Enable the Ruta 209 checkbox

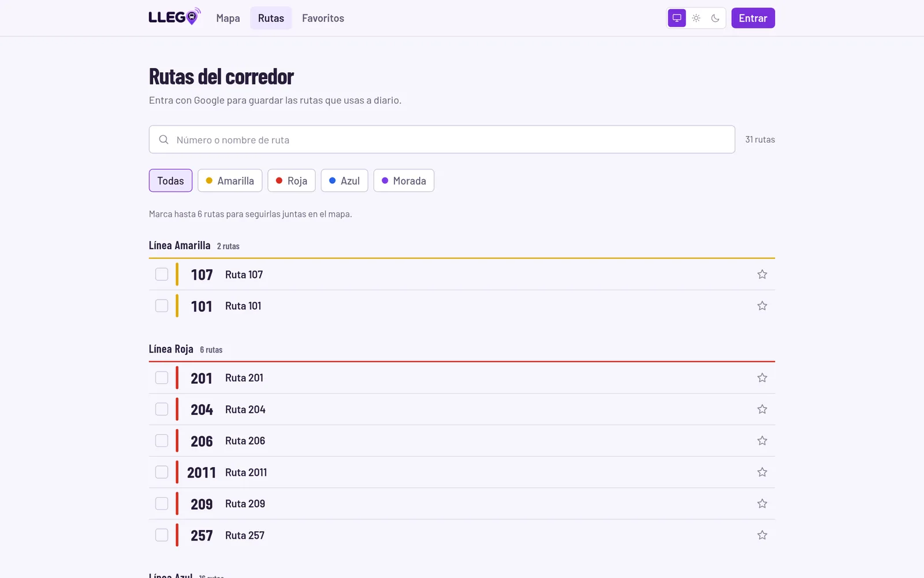tap(162, 504)
